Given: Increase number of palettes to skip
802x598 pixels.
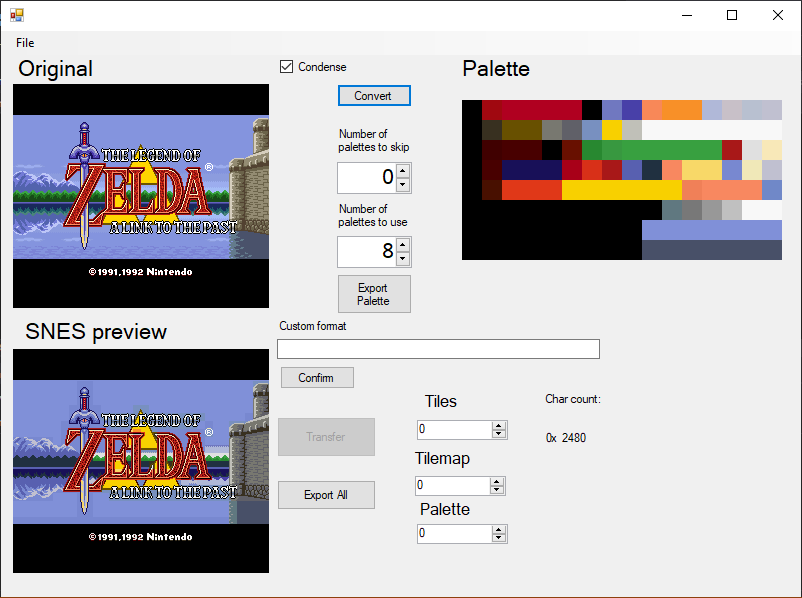Looking at the screenshot, I should (x=402, y=172).
